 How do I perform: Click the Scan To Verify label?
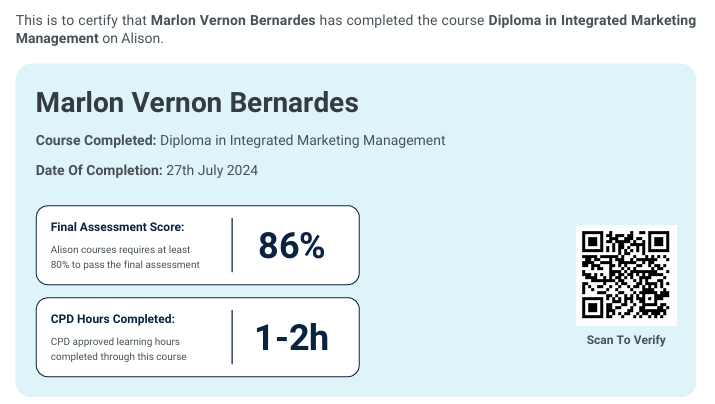[626, 340]
